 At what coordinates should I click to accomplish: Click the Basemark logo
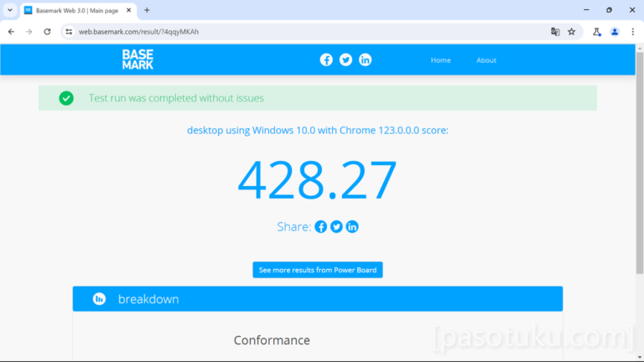coord(138,59)
